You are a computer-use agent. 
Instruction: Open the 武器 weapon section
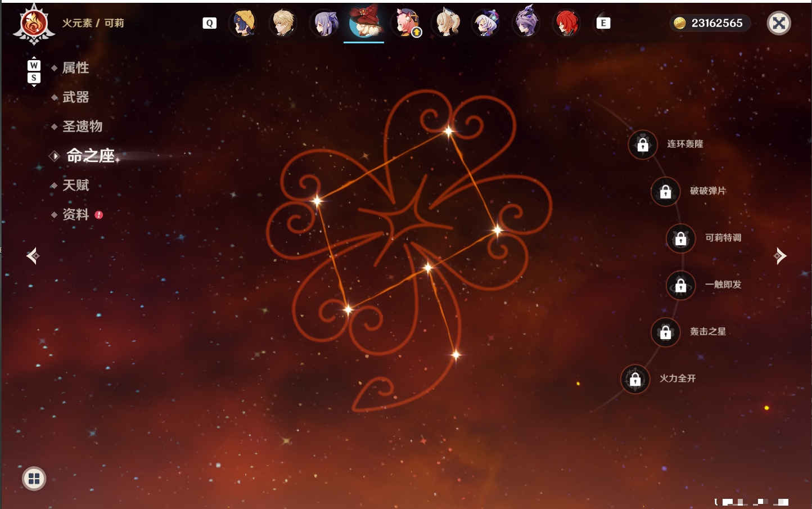[75, 97]
